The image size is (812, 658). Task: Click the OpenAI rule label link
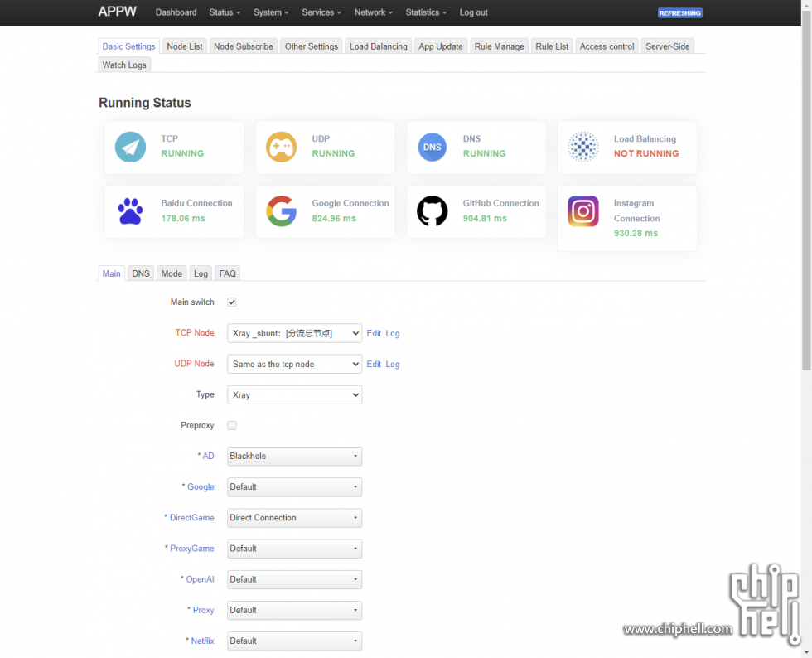coord(200,579)
